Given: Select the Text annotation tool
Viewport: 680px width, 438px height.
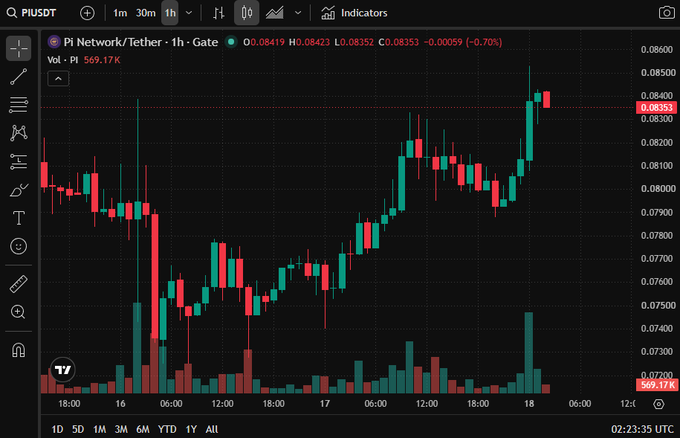Looking at the screenshot, I should [x=19, y=218].
